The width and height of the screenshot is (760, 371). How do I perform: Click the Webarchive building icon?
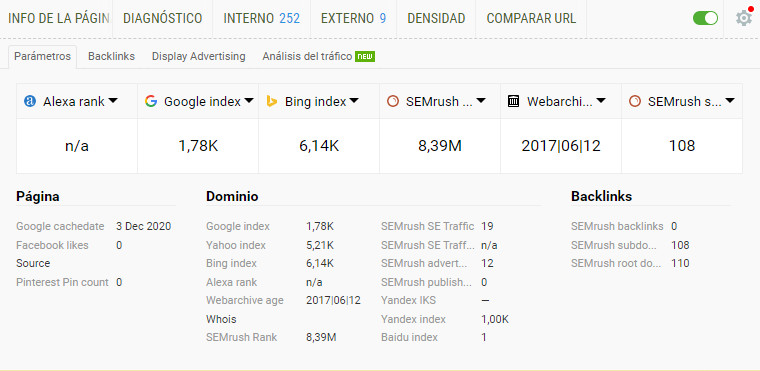click(x=514, y=101)
